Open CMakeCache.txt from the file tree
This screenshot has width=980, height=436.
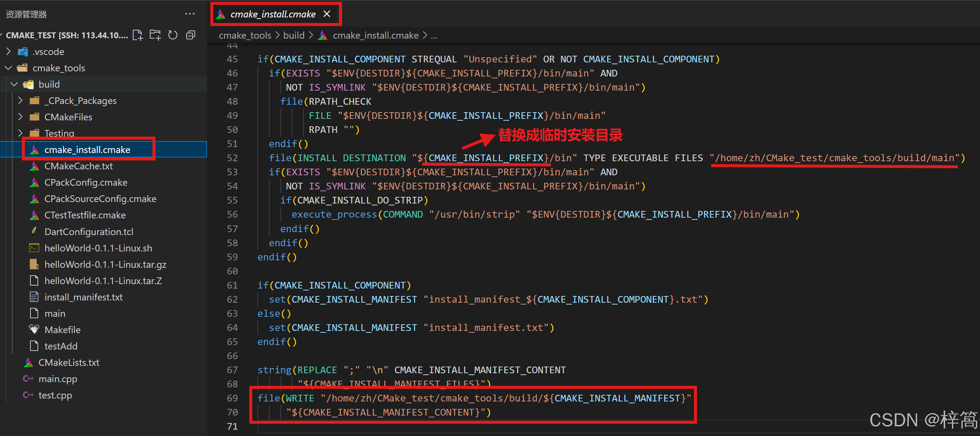(x=78, y=166)
